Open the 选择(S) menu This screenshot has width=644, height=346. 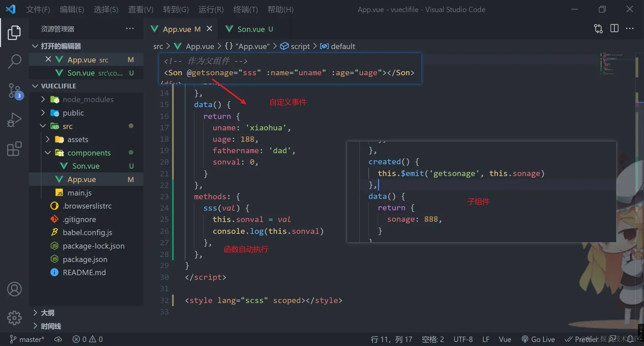tap(106, 9)
